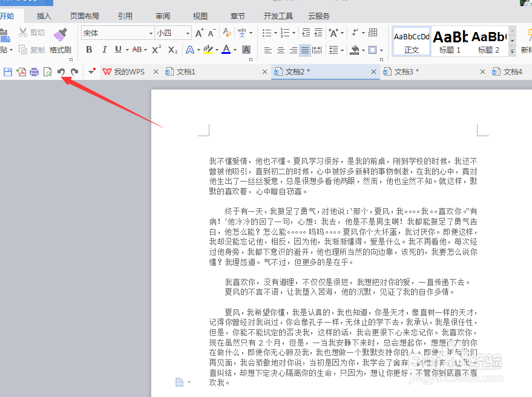This screenshot has height=397, width=532.
Task: Apply superscript formatting
Action: click(156, 49)
